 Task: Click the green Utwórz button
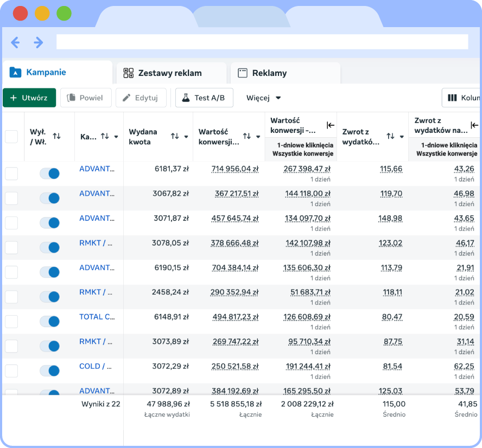(x=29, y=98)
